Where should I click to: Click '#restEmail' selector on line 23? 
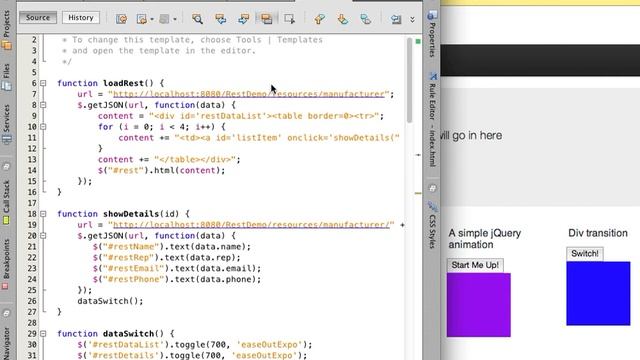133,269
